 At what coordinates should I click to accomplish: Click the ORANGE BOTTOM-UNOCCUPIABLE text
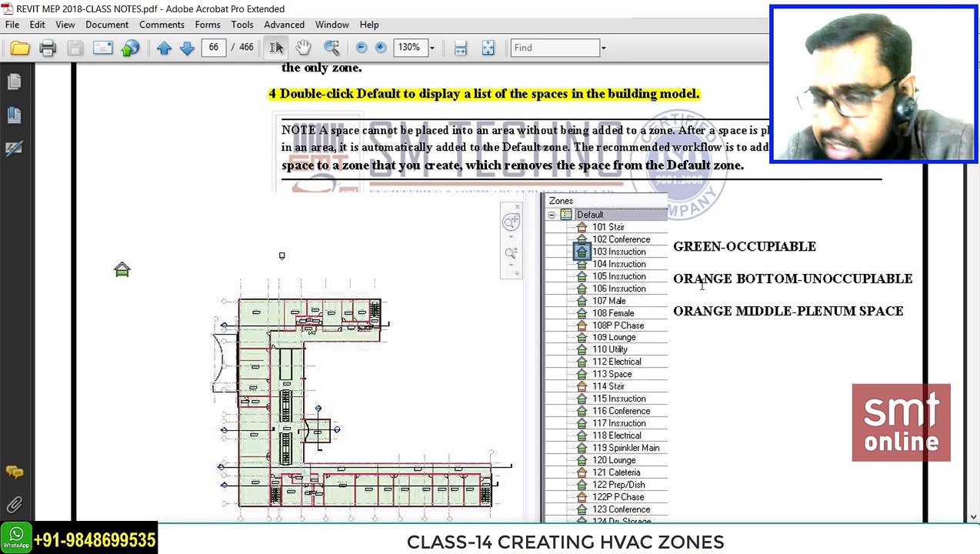793,279
